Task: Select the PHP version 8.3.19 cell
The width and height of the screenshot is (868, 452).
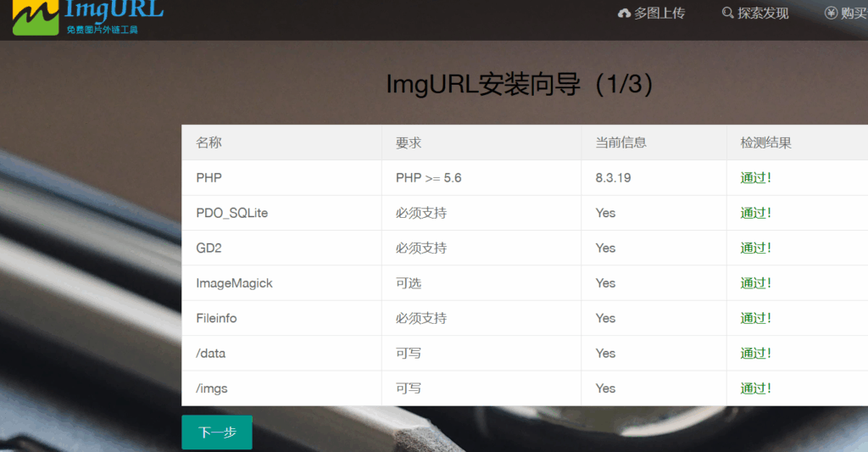Action: (613, 178)
